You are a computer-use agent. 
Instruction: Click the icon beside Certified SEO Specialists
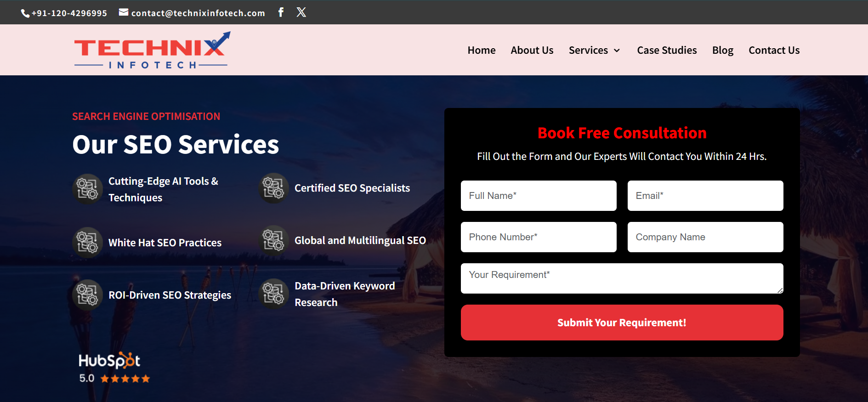tap(273, 188)
